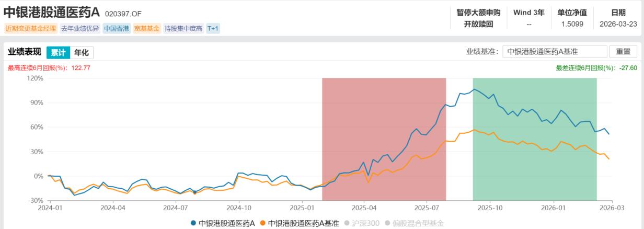The image size is (644, 229).
Task: Click the 业绩基准 input field
Action: click(554, 52)
